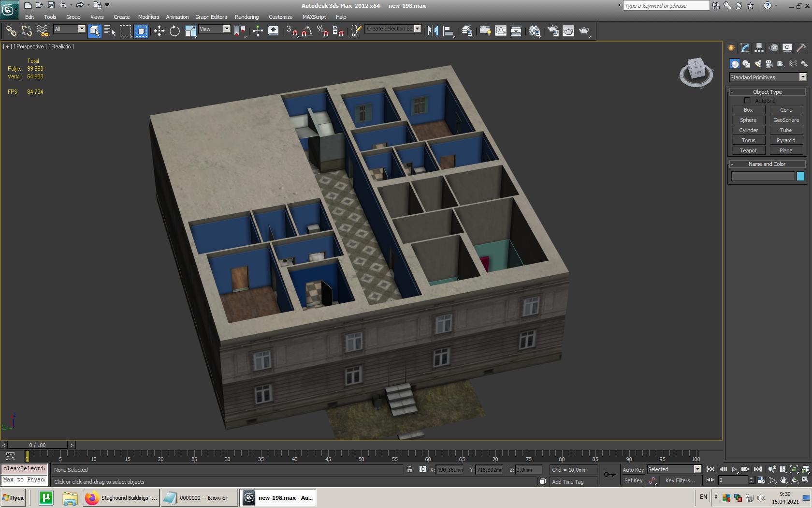Play the animation
The image size is (812, 508).
click(x=734, y=469)
